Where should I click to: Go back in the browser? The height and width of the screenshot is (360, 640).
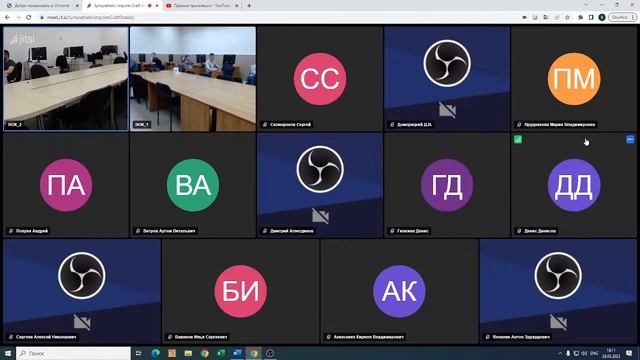7,18
